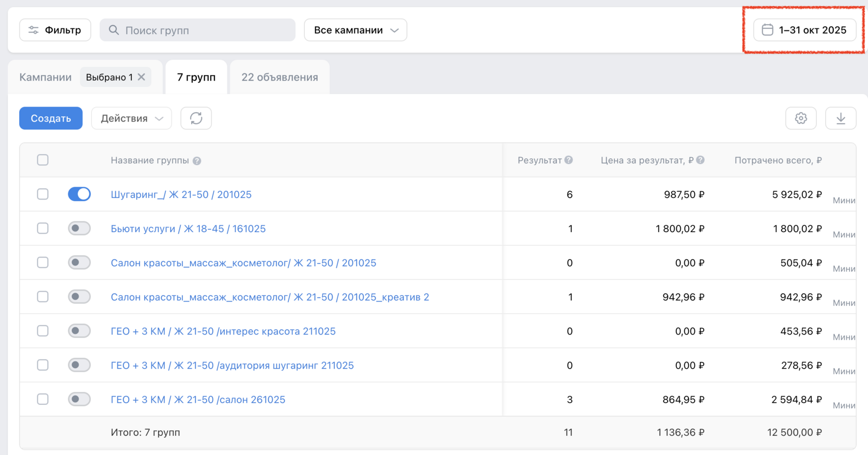Viewport: 868px width, 455px height.
Task: Remove the Выбрано 1 selection with X
Action: pyautogui.click(x=142, y=77)
